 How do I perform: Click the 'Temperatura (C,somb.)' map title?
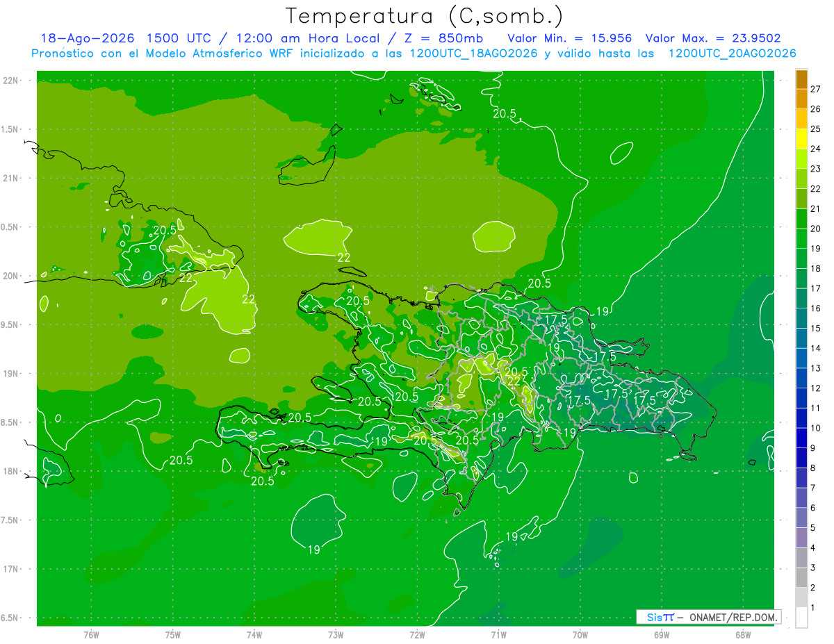[x=425, y=17]
